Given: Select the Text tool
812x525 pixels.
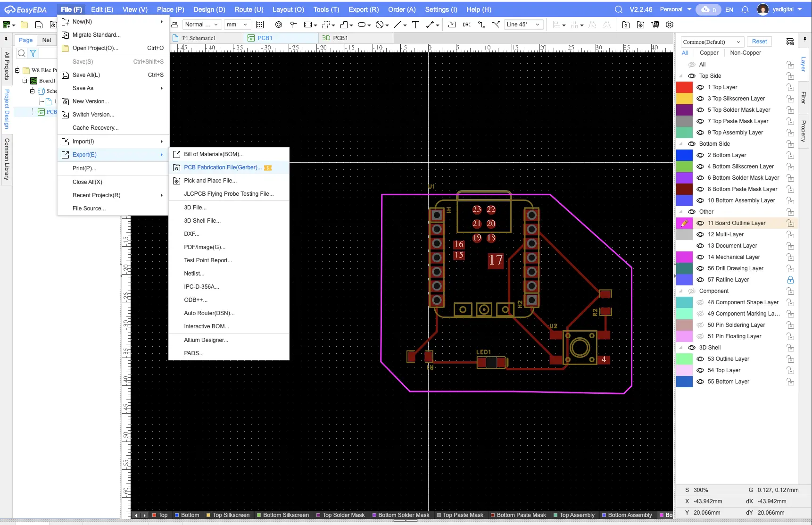Looking at the screenshot, I should (415, 25).
